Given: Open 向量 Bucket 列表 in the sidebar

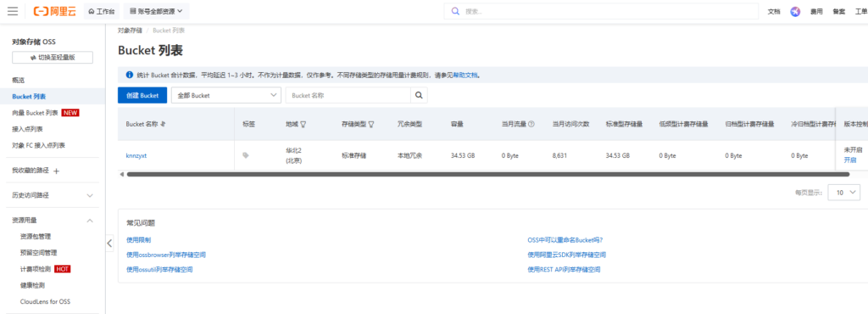Looking at the screenshot, I should tap(35, 113).
